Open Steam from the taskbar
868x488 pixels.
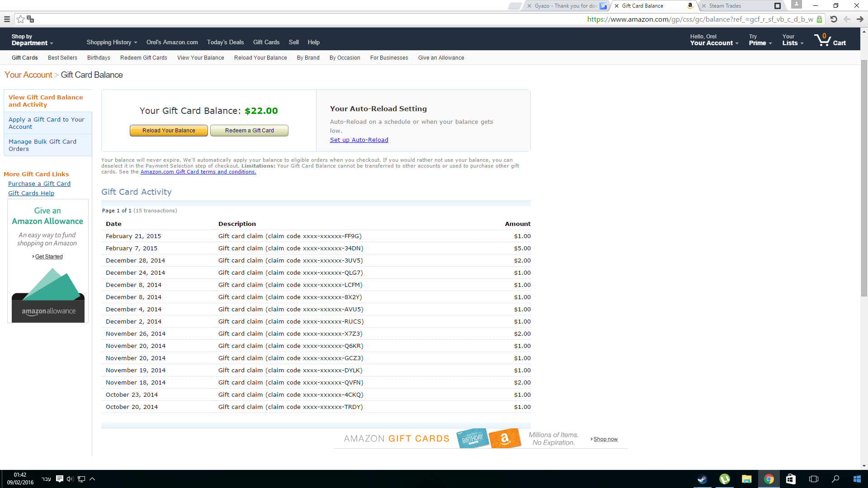click(x=702, y=479)
